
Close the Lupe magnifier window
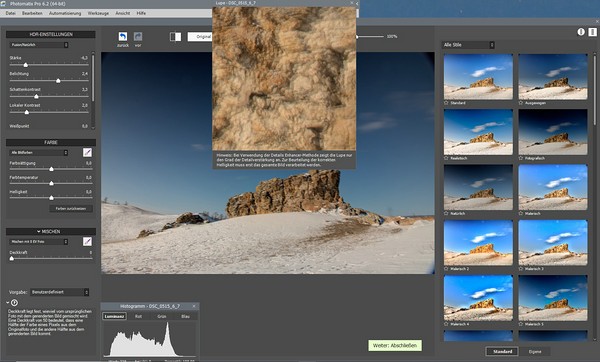[x=352, y=3]
